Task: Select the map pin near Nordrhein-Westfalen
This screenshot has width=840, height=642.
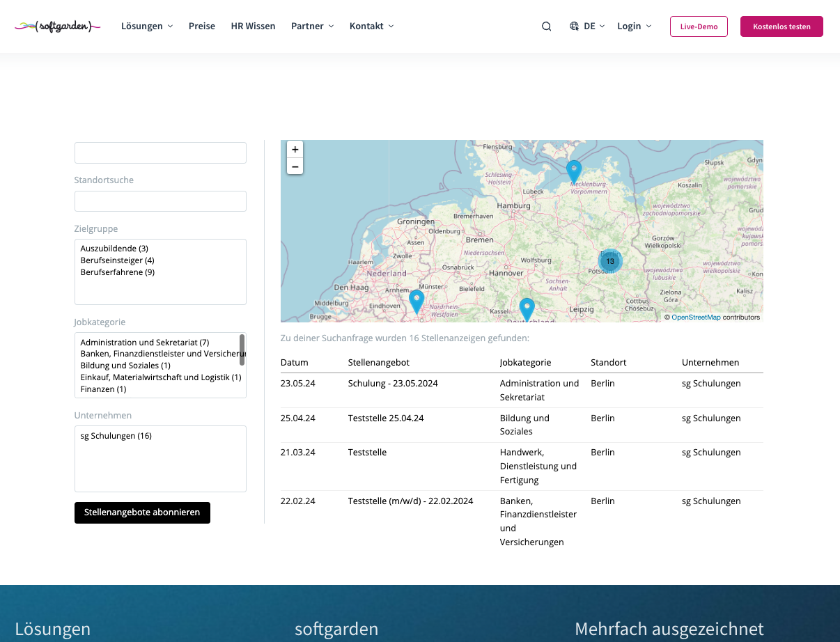Action: 417,302
